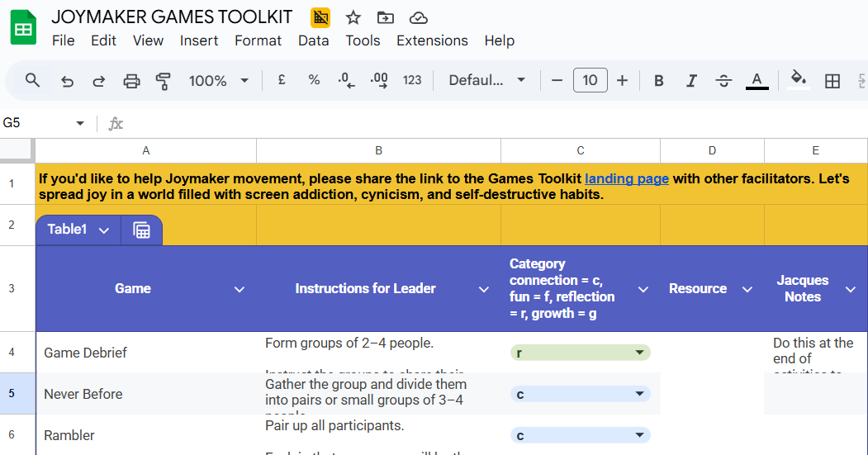868x455 pixels.
Task: Check the cloud document status icon
Action: (419, 17)
